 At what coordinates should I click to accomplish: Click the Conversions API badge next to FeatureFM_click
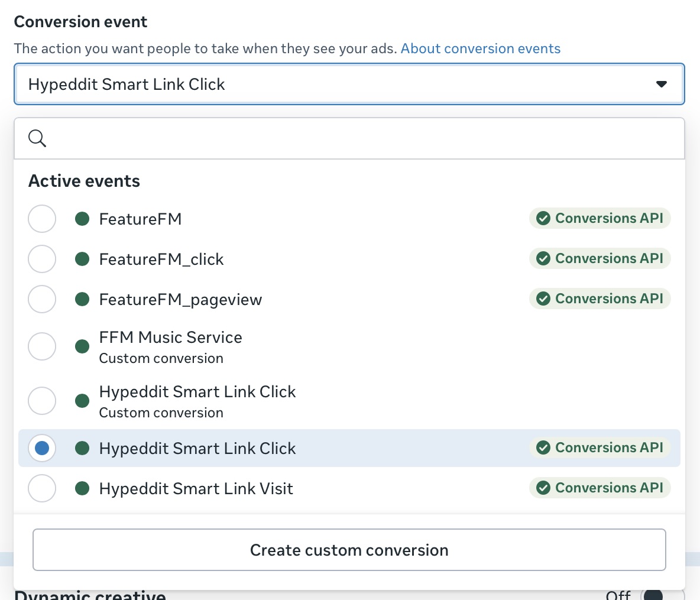pos(599,258)
